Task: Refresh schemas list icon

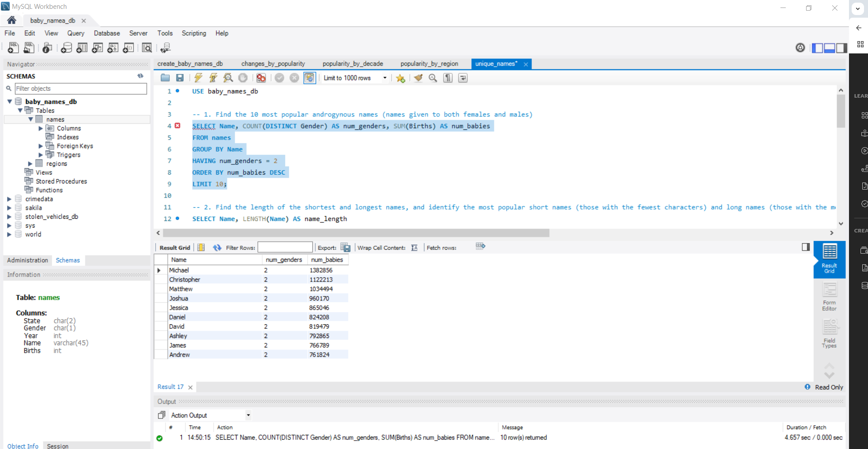Action: 141,76
